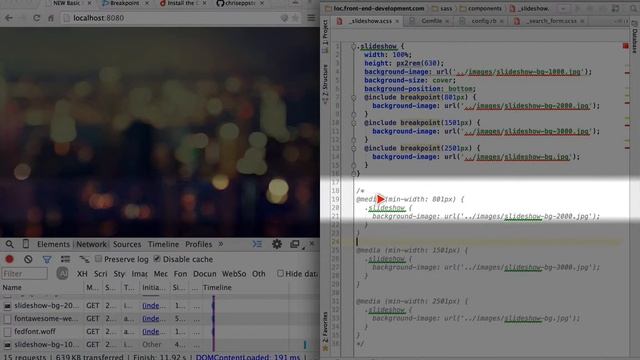Image resolution: width=640 pixels, height=360 pixels.
Task: Switch to the Elements tab in DevTools
Action: [53, 244]
